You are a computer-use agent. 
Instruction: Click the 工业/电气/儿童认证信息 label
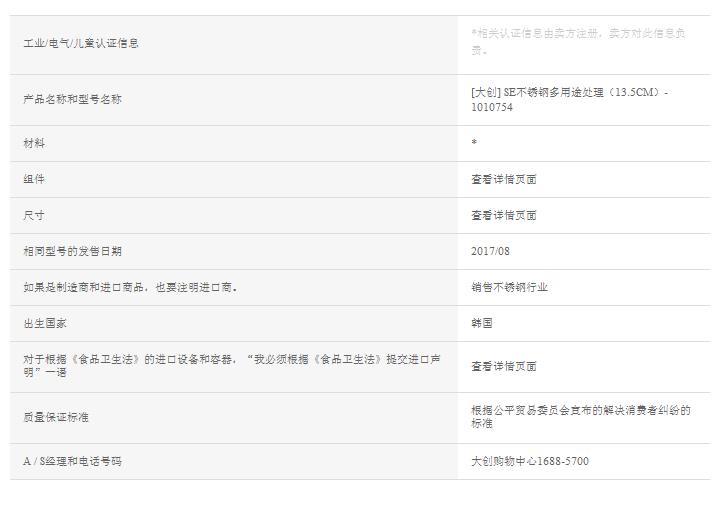tap(81, 43)
